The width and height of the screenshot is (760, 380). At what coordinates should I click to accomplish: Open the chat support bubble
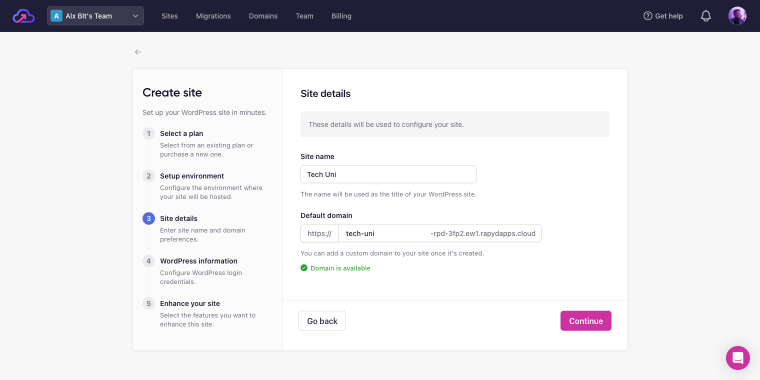(x=738, y=358)
